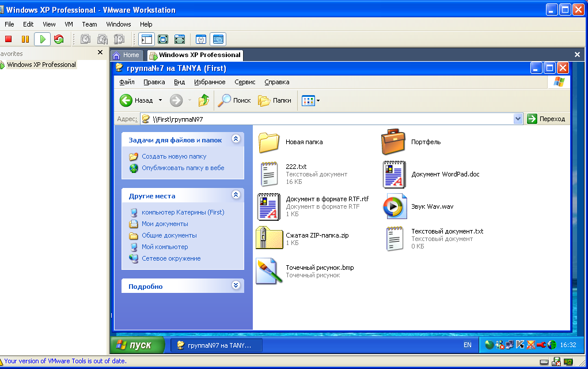Open VMware Edit menu
This screenshot has width=588, height=369.
click(28, 24)
